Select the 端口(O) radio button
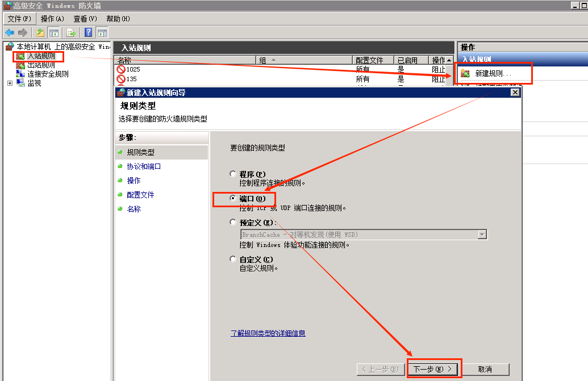The image size is (588, 381). coord(233,199)
